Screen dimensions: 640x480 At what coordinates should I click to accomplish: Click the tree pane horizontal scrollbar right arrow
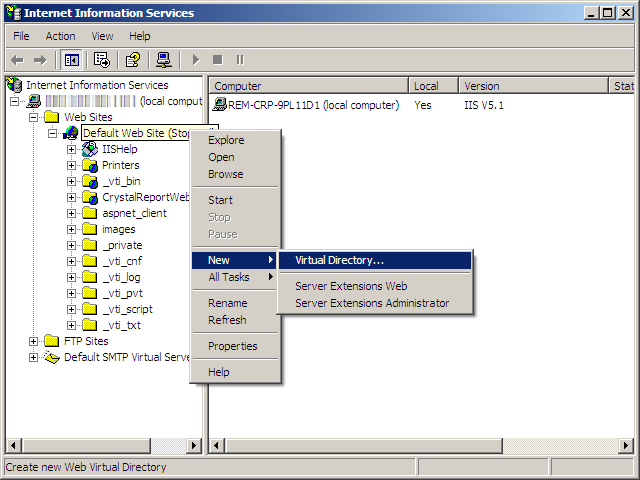coord(194,445)
